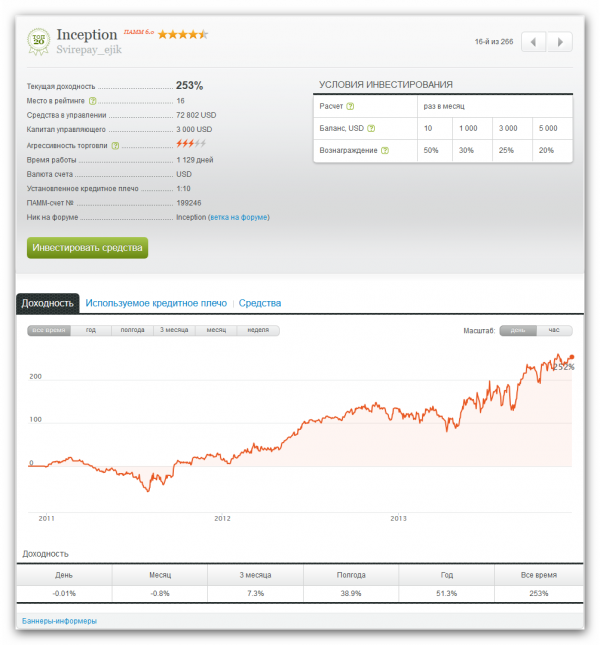
Task: Click the 1:10 leverage value
Action: (x=183, y=189)
